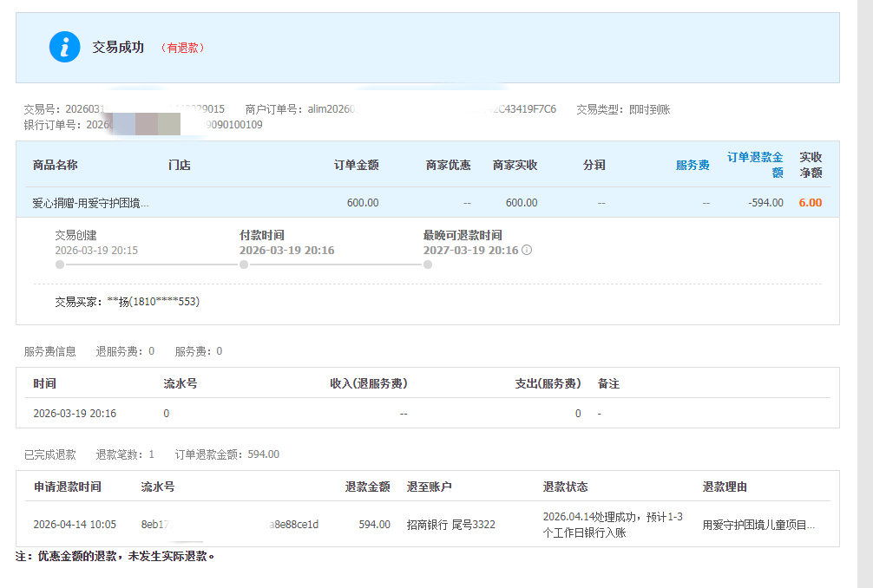
Task: Click the 申请退款时间 column header
Action: 68,487
